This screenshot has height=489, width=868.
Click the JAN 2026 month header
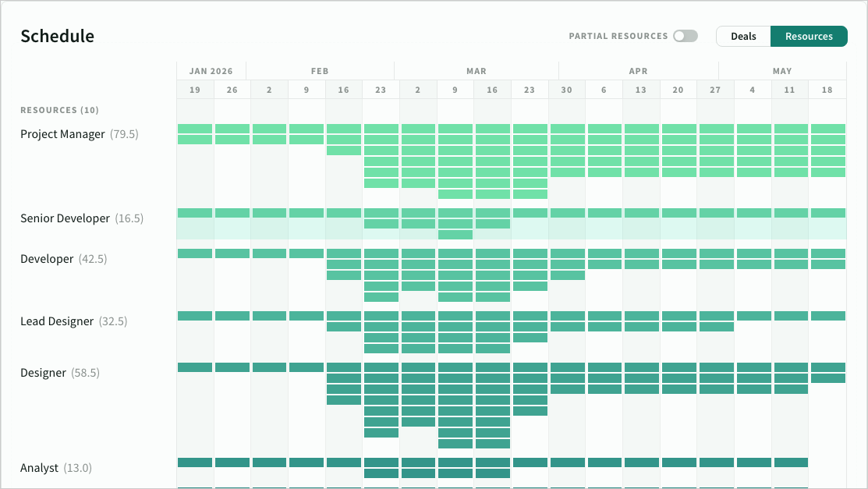click(x=211, y=71)
